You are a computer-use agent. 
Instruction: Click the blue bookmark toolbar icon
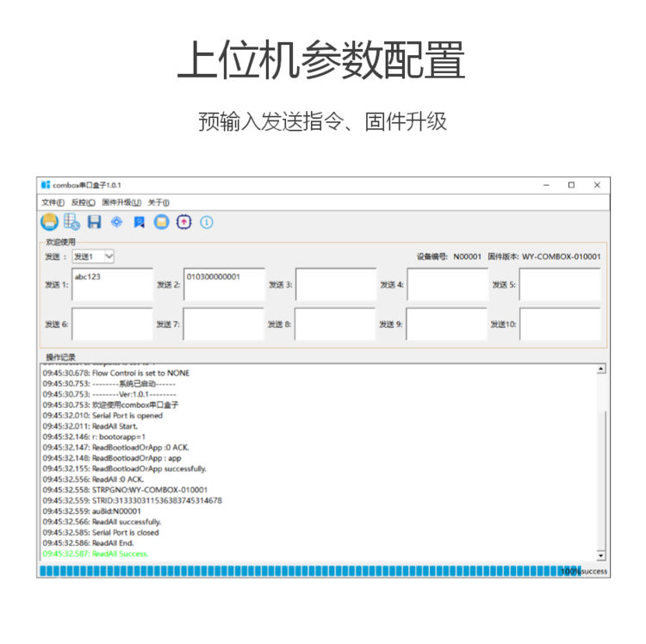[x=139, y=222]
